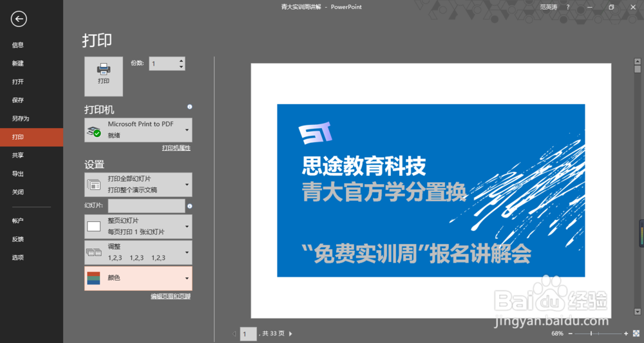This screenshot has height=343, width=644.
Task: Increase copies with the up spinner arrow
Action: tap(182, 60)
